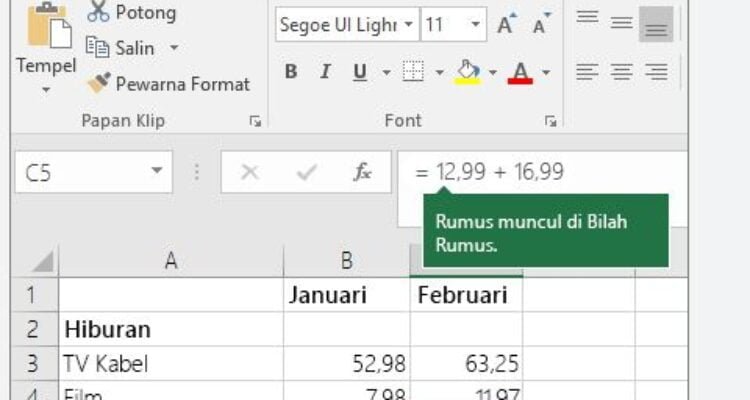Open Tempel paste options arrow
Screen dimensions: 750x400
[x=45, y=90]
